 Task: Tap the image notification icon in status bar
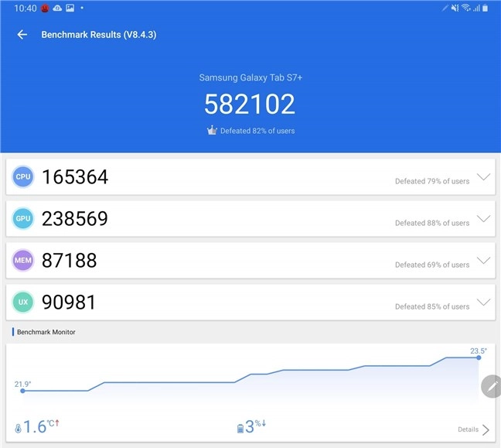pyautogui.click(x=70, y=8)
